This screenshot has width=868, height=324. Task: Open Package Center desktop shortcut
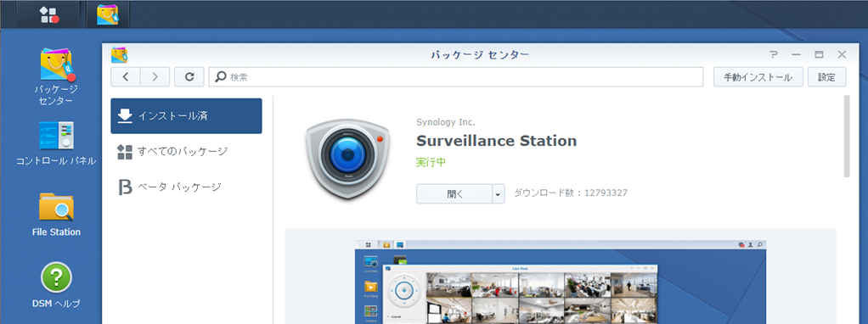pos(56,77)
